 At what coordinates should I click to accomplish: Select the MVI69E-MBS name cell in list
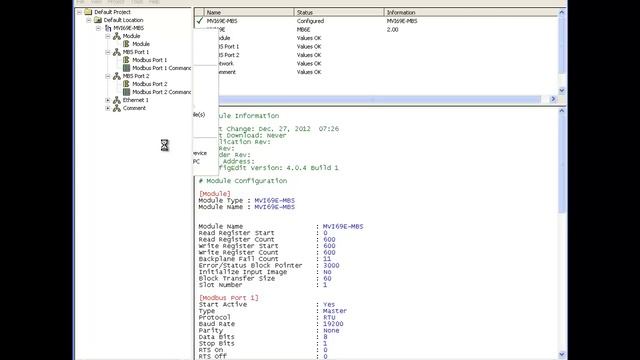[222, 21]
